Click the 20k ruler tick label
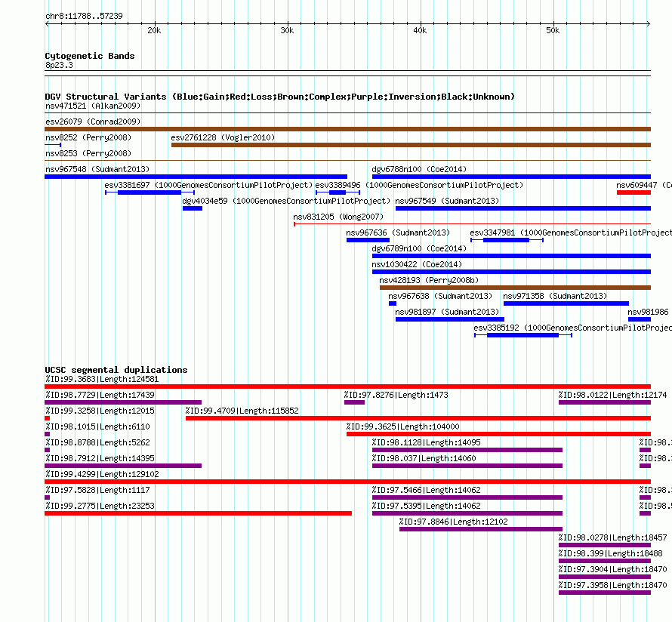This screenshot has height=622, width=672. click(x=154, y=30)
